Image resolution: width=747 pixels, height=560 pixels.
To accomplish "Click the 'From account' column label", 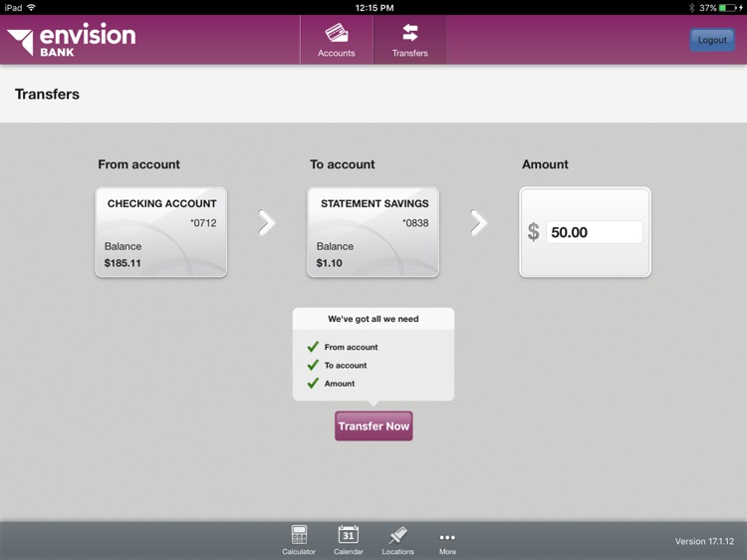I will click(x=139, y=164).
